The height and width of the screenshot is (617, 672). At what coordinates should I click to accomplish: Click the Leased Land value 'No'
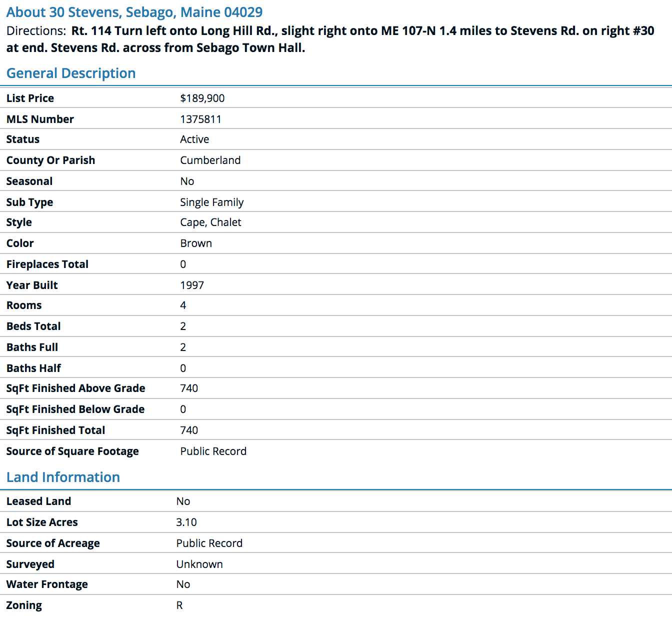(x=183, y=501)
